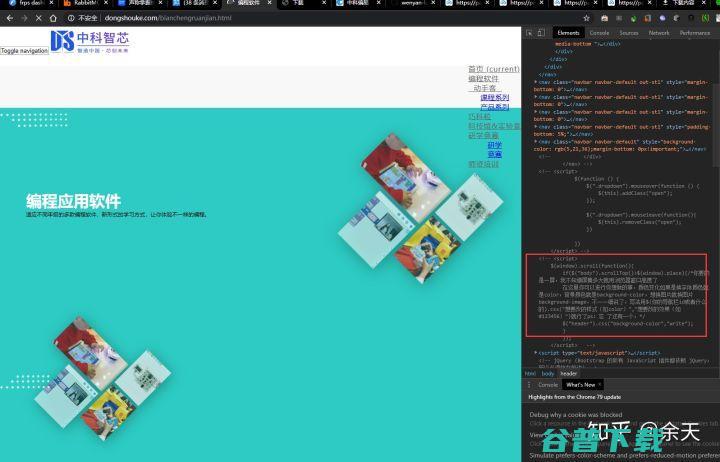This screenshot has height=462, width=720.
Task: Open the 研学竞赛 nav link
Action: coord(483,135)
